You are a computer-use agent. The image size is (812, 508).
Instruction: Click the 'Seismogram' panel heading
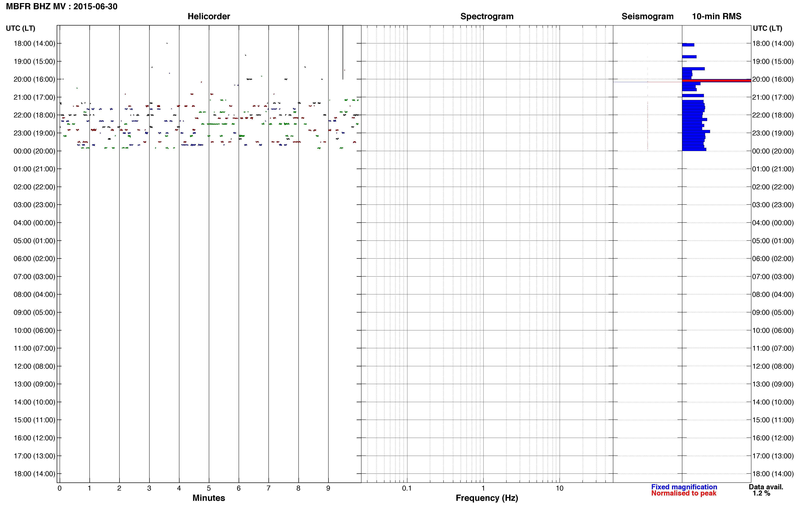pos(648,16)
